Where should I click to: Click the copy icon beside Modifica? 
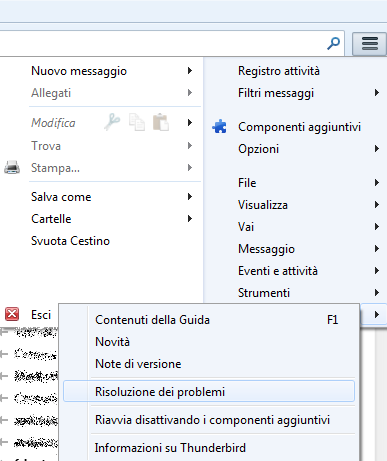click(137, 122)
